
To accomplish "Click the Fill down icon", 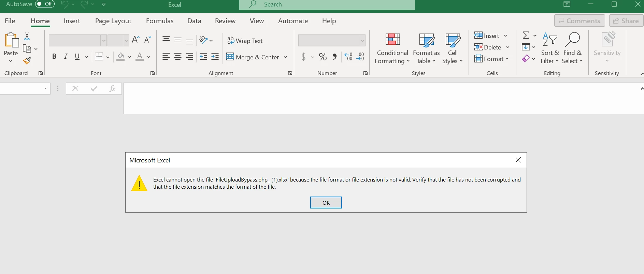I will coord(526,47).
